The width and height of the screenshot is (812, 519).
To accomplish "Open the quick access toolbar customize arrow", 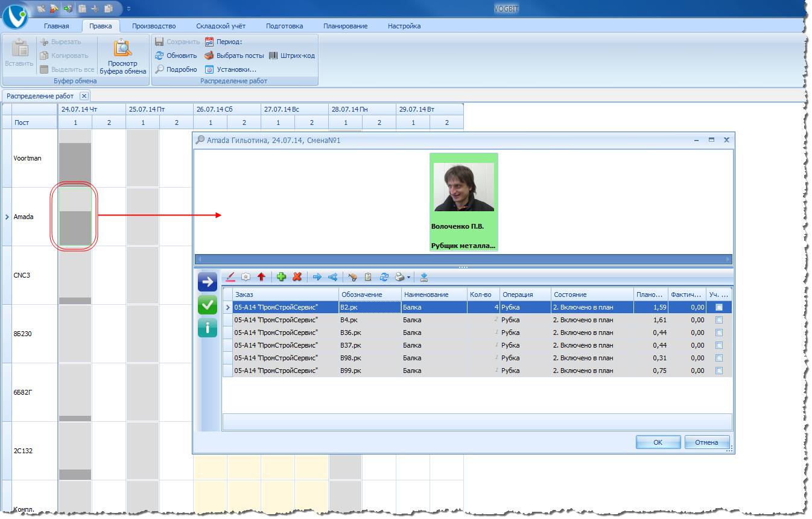I will pyautogui.click(x=128, y=9).
